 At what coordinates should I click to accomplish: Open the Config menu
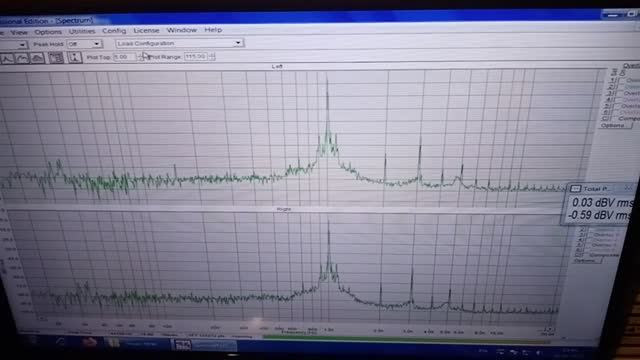point(114,31)
